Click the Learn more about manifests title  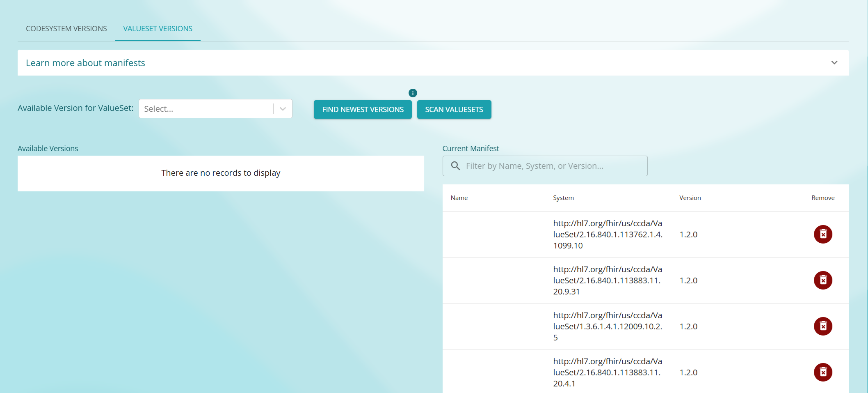[x=85, y=63]
